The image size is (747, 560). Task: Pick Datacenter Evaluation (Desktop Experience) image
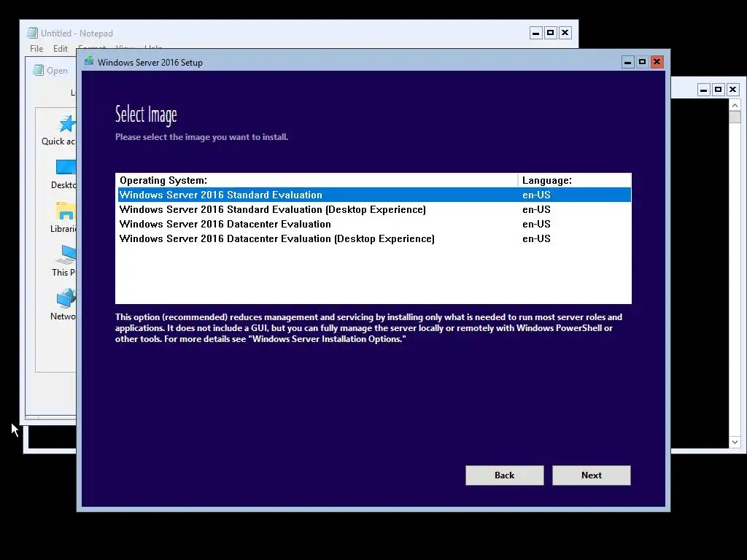point(374,238)
